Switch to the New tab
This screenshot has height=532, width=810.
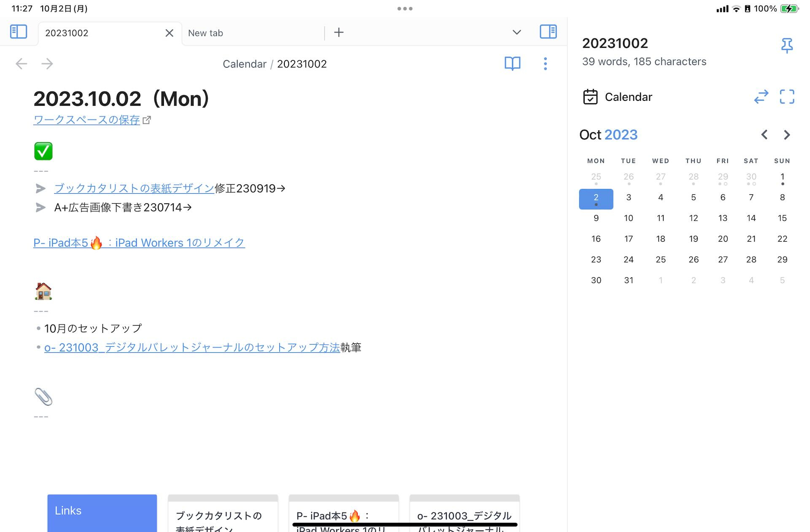pyautogui.click(x=205, y=33)
